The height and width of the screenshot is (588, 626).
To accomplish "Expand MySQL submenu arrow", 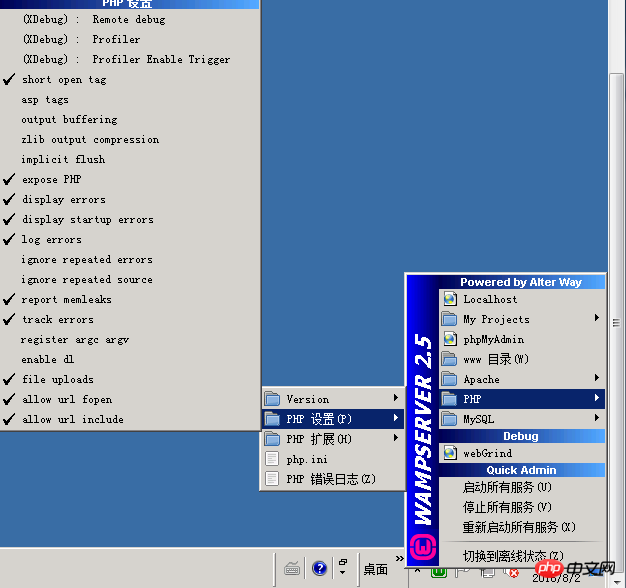I will coord(597,418).
